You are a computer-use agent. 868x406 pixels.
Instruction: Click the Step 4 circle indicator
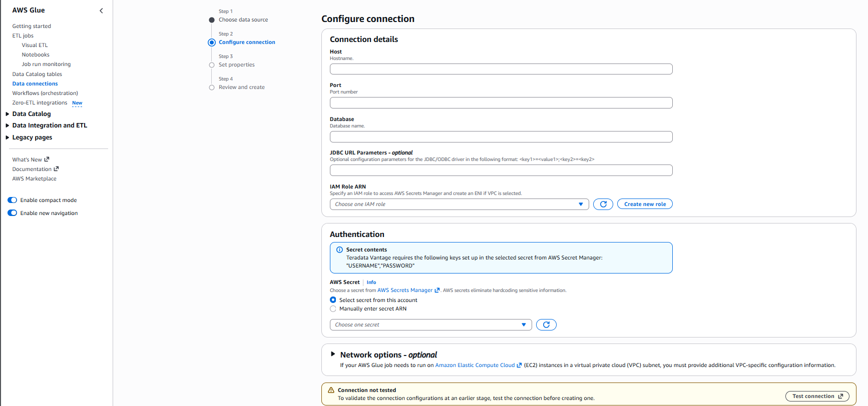[212, 87]
